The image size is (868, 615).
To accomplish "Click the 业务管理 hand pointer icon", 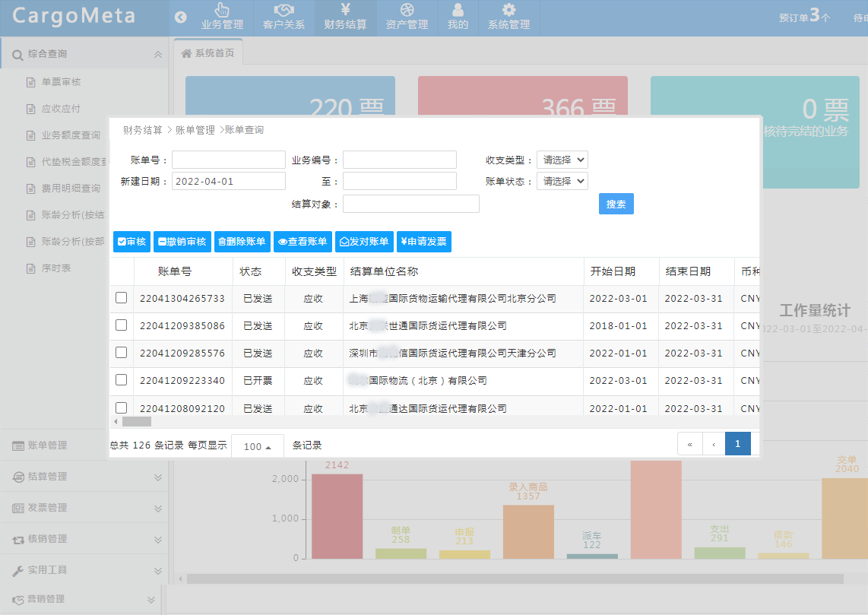I will coord(222,9).
